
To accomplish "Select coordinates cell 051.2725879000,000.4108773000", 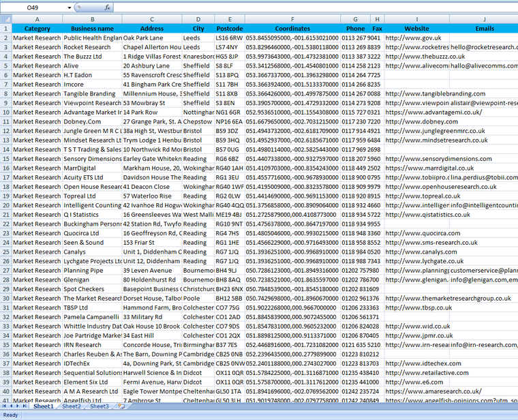I will pyautogui.click(x=292, y=215).
